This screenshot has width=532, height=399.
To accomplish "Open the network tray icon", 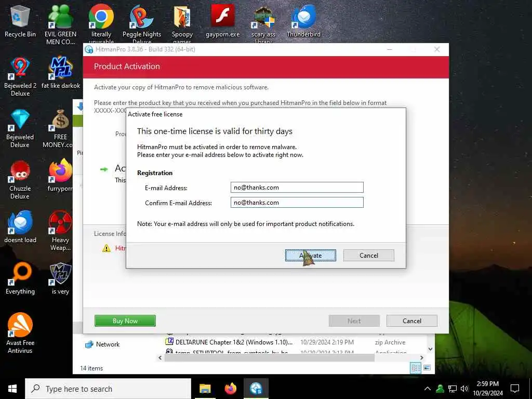I will tap(453, 389).
